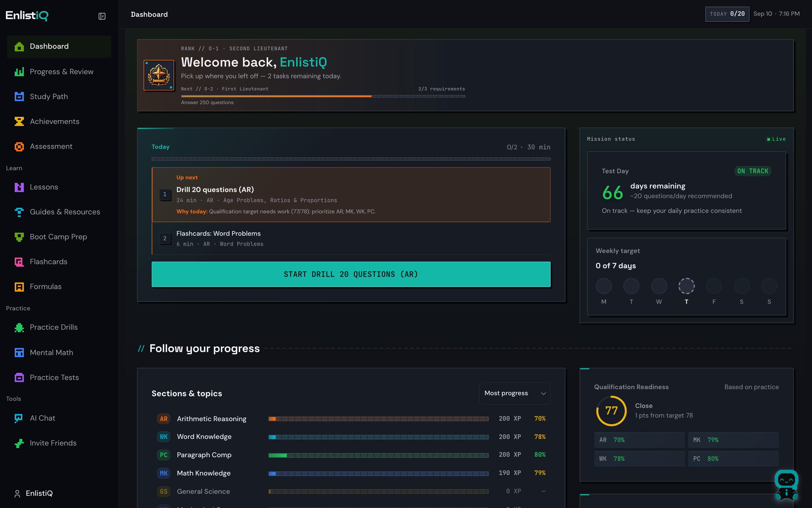Select Wednesday circle in Weekly target
812x508 pixels.
point(659,286)
